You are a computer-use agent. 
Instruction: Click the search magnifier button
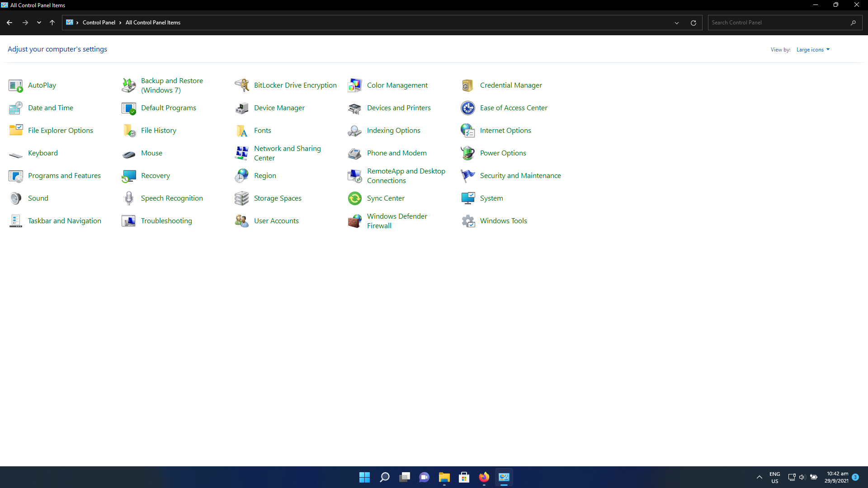pos(853,23)
